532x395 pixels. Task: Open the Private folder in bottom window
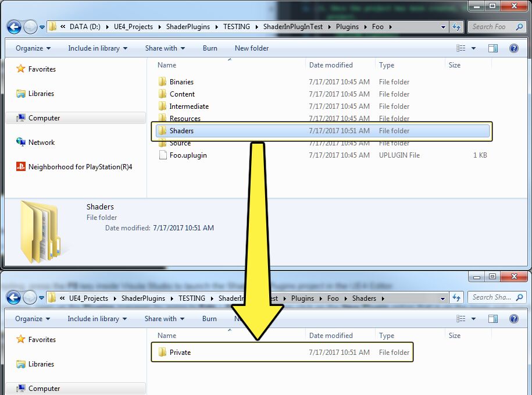point(180,353)
